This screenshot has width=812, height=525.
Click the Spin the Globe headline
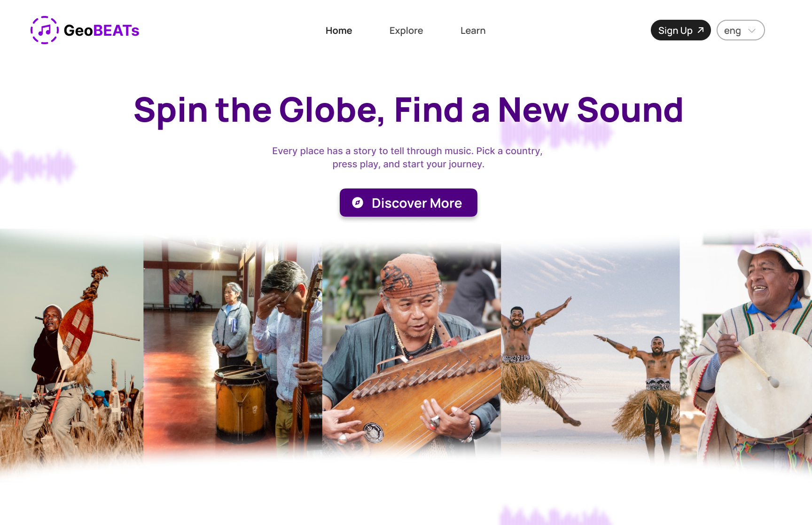tap(408, 110)
